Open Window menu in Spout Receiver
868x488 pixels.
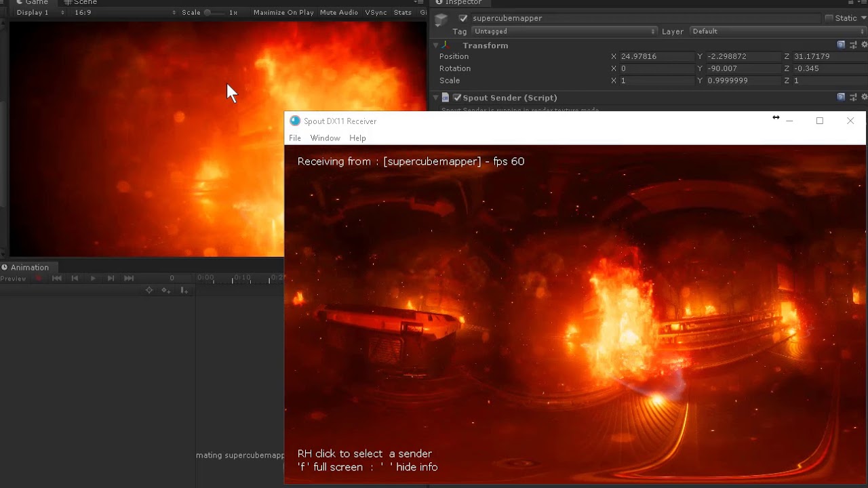(x=325, y=138)
